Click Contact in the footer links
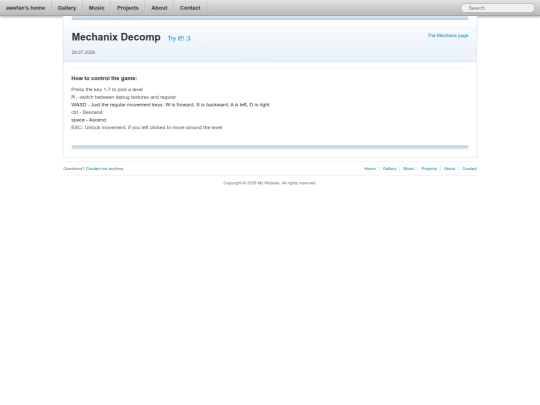540x405 pixels. coord(469,168)
